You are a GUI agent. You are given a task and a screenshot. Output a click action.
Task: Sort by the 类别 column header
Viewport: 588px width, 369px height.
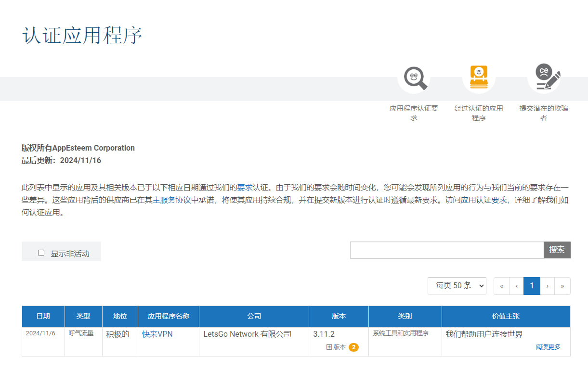[405, 317]
